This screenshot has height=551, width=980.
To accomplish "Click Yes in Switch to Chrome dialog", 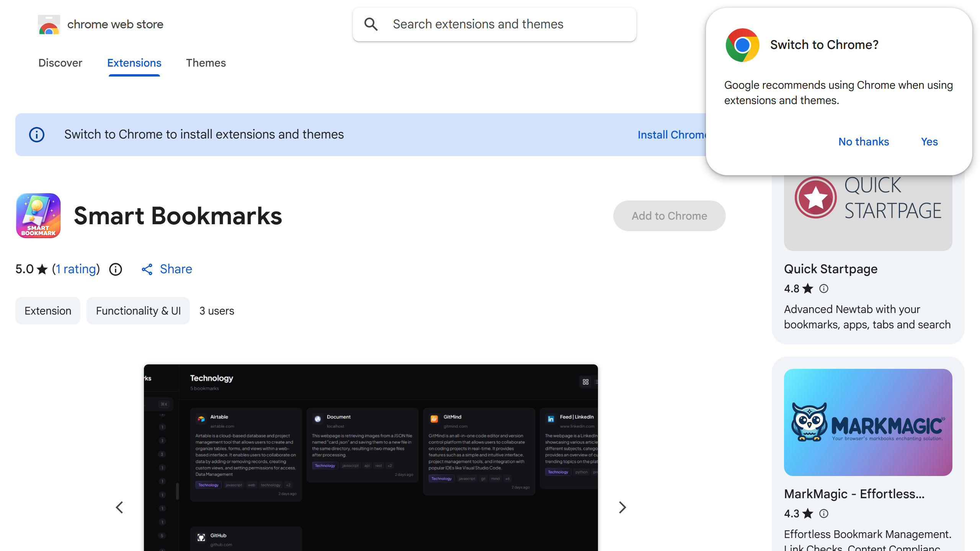I will (929, 142).
